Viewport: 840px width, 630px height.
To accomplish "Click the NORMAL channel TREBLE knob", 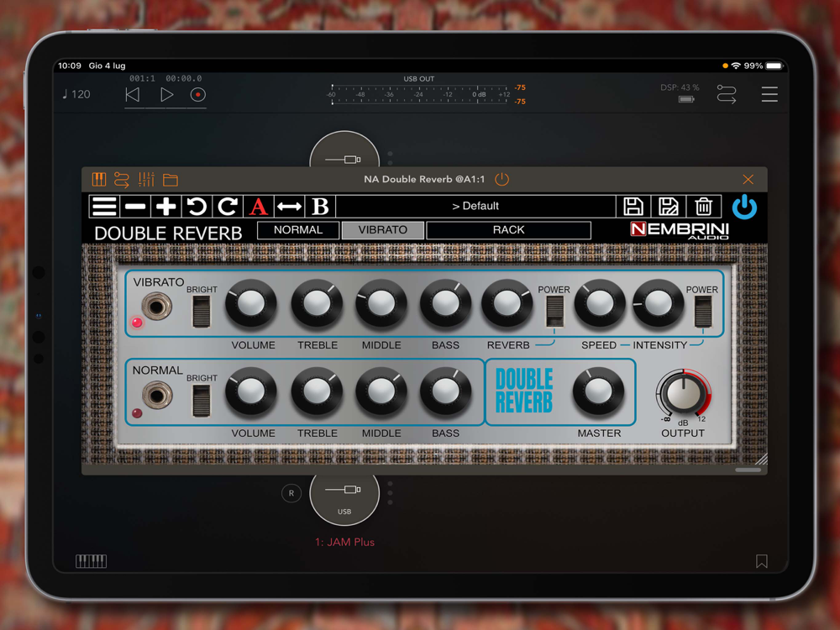I will [x=317, y=392].
